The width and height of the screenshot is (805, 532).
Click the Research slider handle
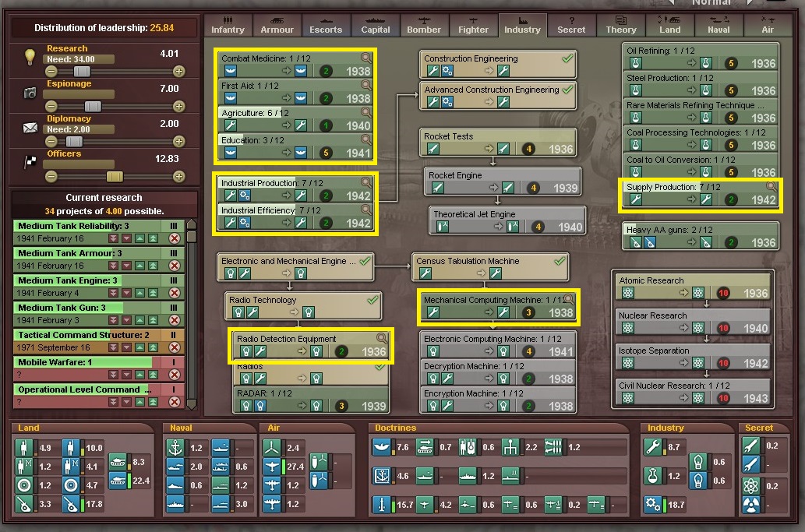pyautogui.click(x=82, y=72)
